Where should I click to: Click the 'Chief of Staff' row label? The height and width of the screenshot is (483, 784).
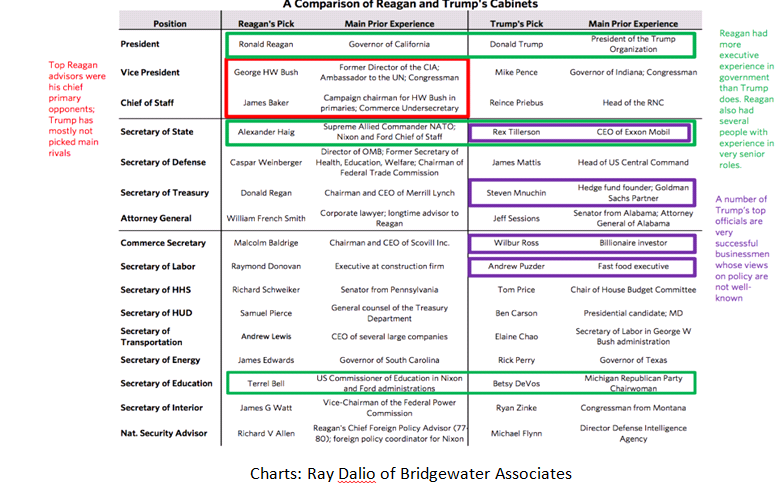click(x=147, y=103)
